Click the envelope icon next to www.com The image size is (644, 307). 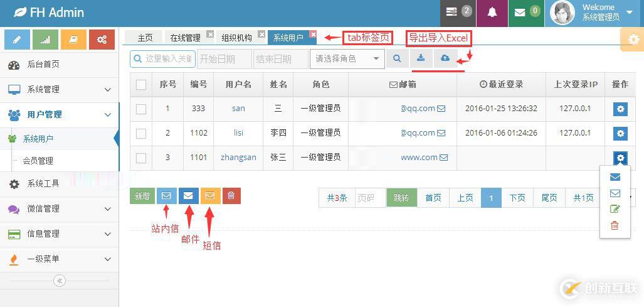443,157
